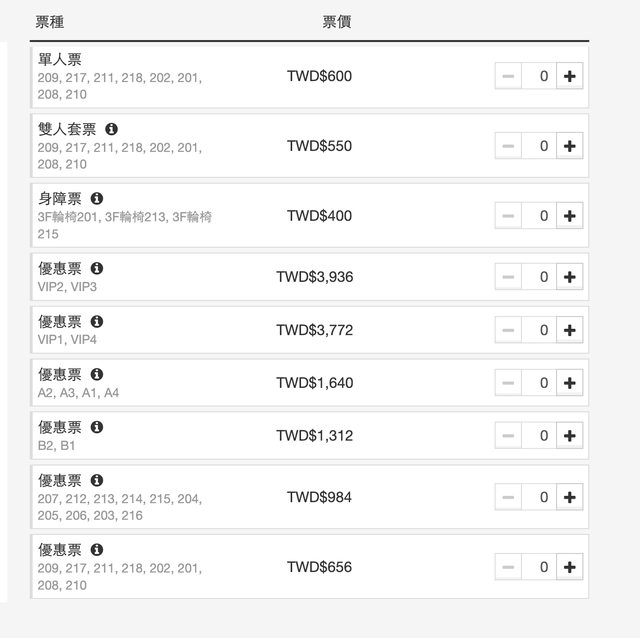Click info icon beside 雙人套票

(x=111, y=129)
